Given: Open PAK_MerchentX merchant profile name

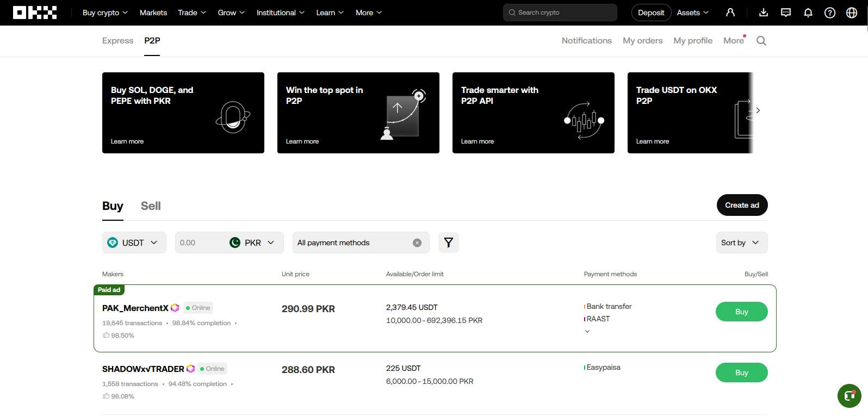Looking at the screenshot, I should [x=135, y=308].
